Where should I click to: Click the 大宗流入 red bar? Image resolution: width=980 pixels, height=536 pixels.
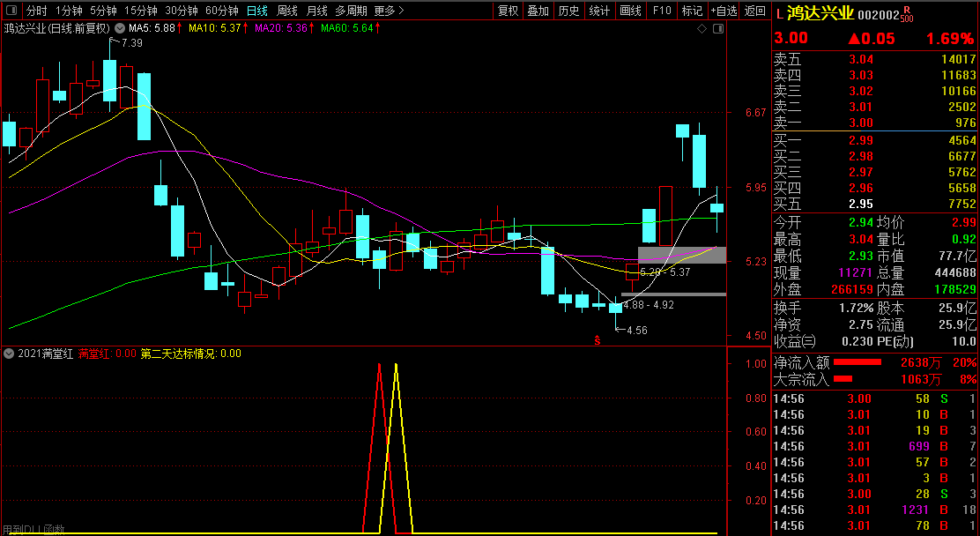point(843,378)
